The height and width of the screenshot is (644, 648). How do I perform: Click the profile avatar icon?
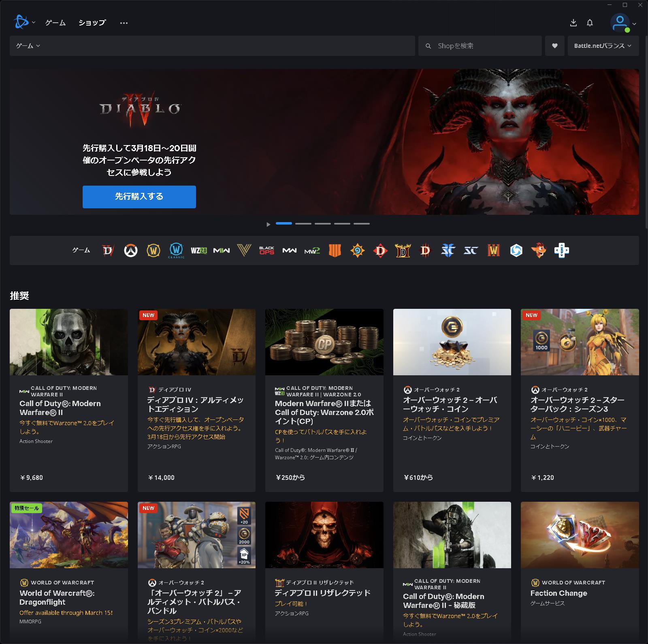(x=620, y=23)
